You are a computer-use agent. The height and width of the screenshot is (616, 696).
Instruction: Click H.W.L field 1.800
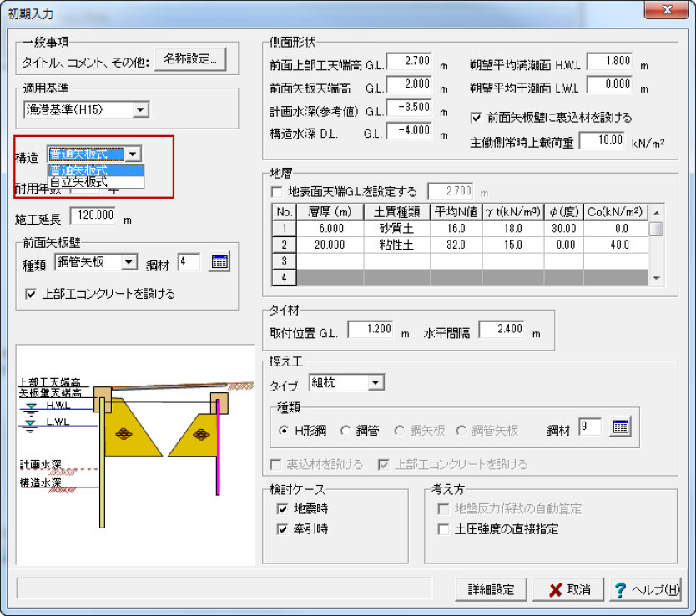(x=609, y=61)
